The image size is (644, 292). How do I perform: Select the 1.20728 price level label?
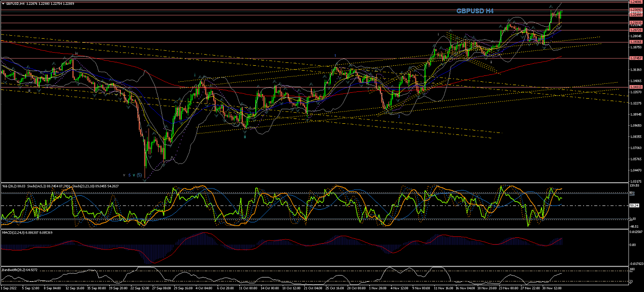tap(636, 30)
